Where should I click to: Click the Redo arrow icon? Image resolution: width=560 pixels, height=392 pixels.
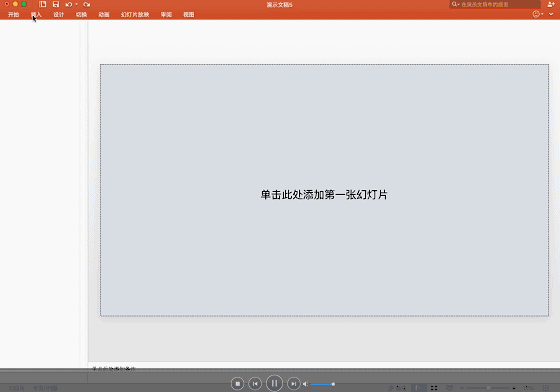[86, 4]
